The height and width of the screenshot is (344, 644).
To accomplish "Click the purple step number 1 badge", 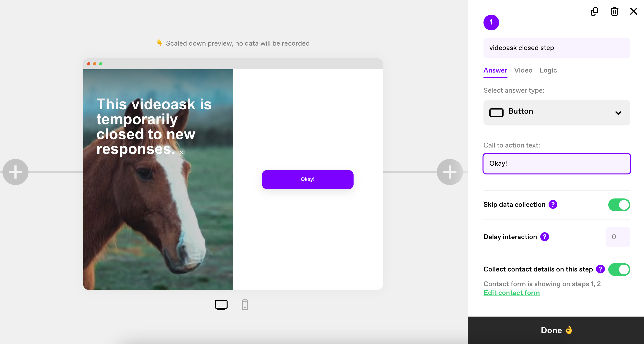I will coord(491,23).
